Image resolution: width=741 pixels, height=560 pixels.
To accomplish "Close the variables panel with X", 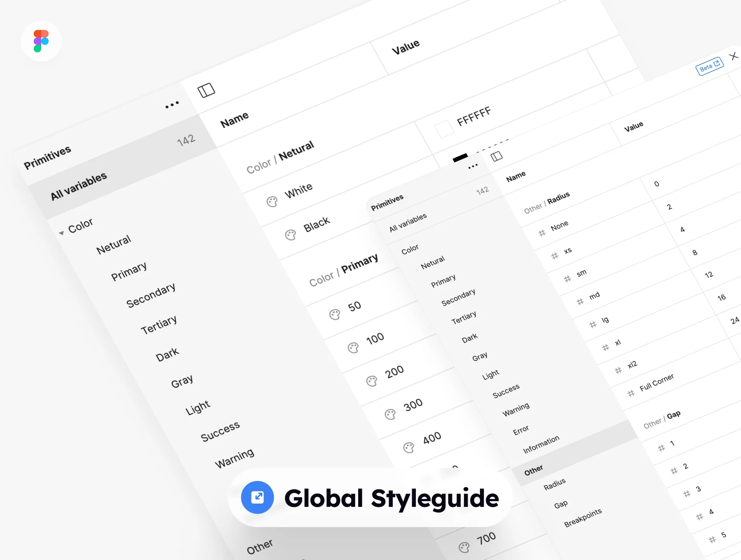I will (x=734, y=56).
